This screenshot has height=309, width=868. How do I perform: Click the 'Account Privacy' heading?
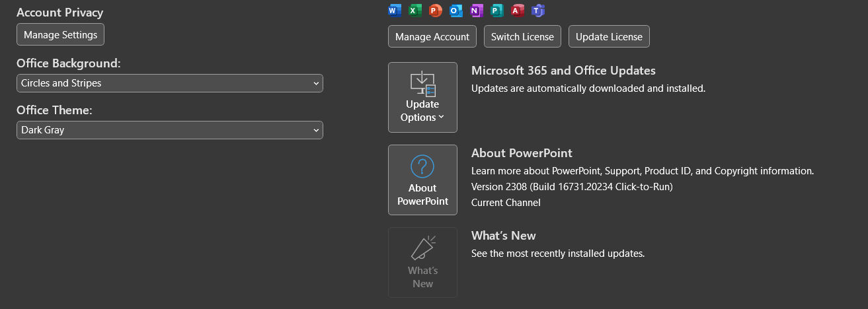(x=60, y=13)
